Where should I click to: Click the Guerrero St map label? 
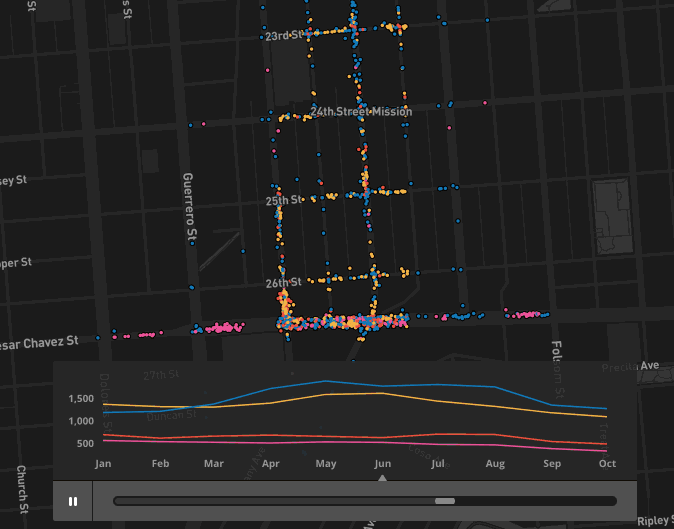(190, 208)
